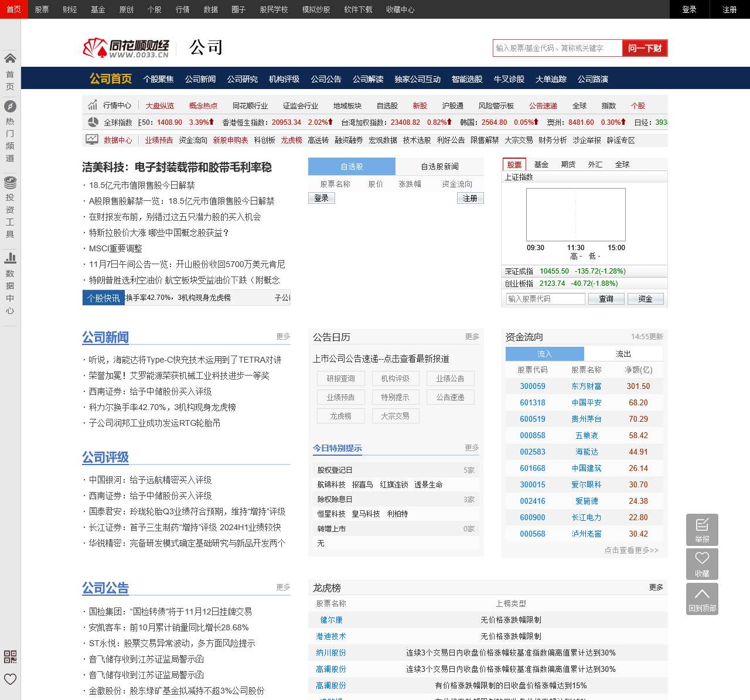Open 登录 in top right bar

click(689, 9)
